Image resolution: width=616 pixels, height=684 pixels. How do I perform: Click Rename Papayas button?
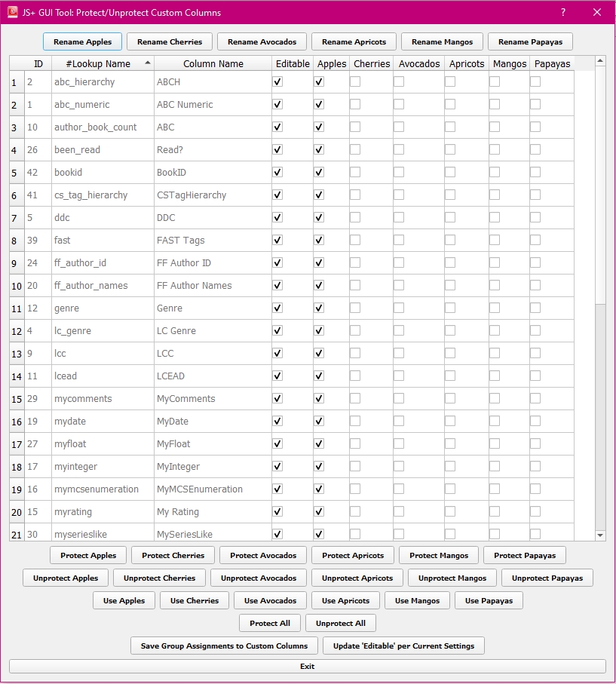pos(530,42)
